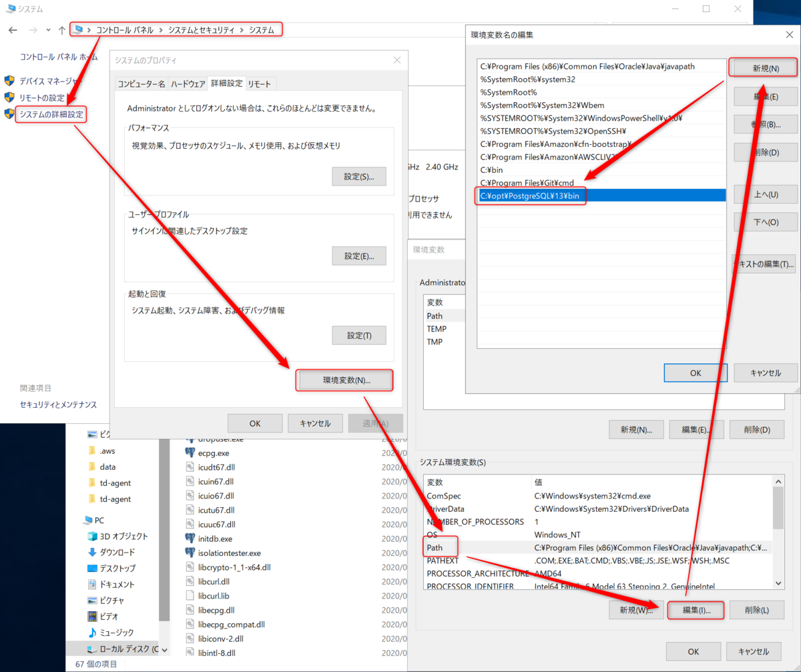Click 設定(E)... under ユーザー プロファイル
The height and width of the screenshot is (672, 801).
(x=359, y=256)
